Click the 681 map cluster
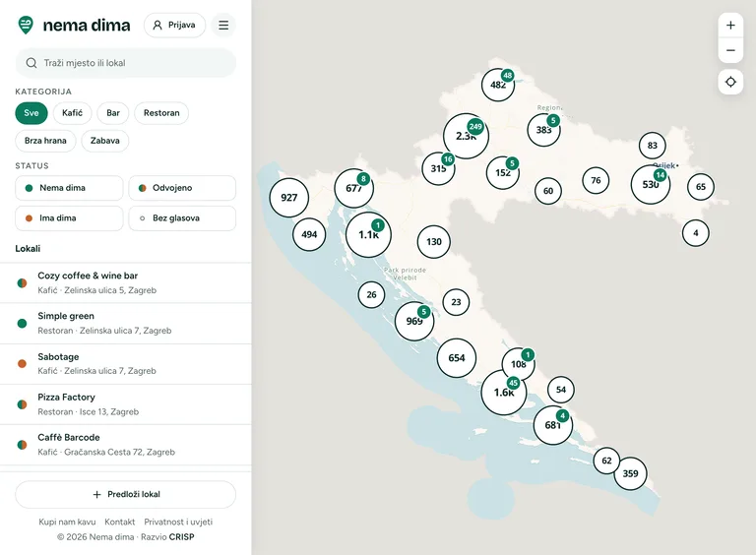 553,425
